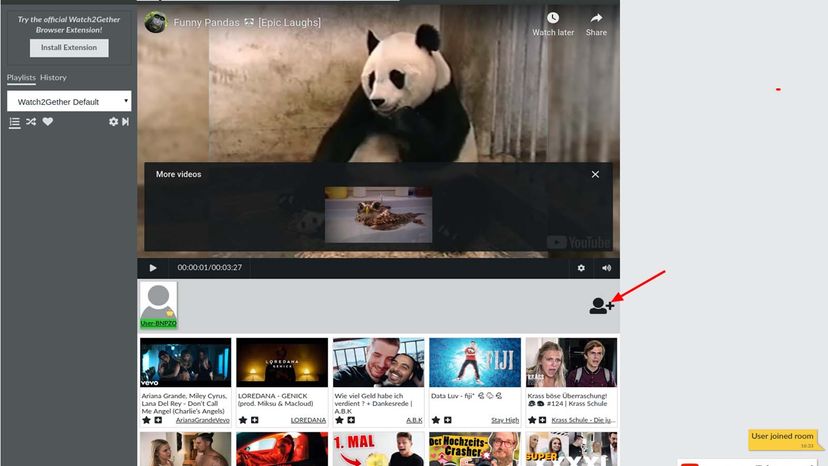Open Watch2Gether Default playlist dropdown
Screen dimensions: 828x466
69,102
